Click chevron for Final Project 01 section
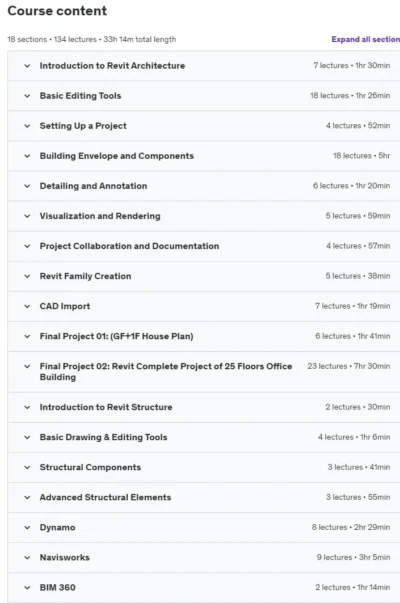This screenshot has height=603, width=400. (x=27, y=336)
